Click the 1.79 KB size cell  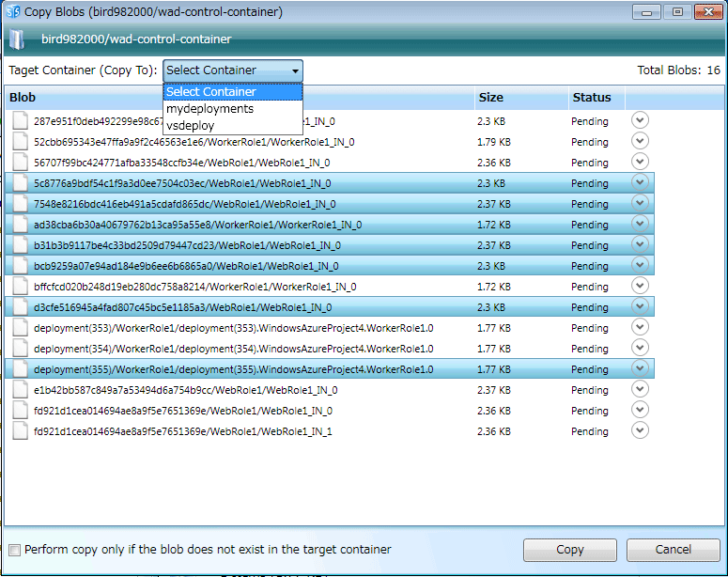coord(493,142)
